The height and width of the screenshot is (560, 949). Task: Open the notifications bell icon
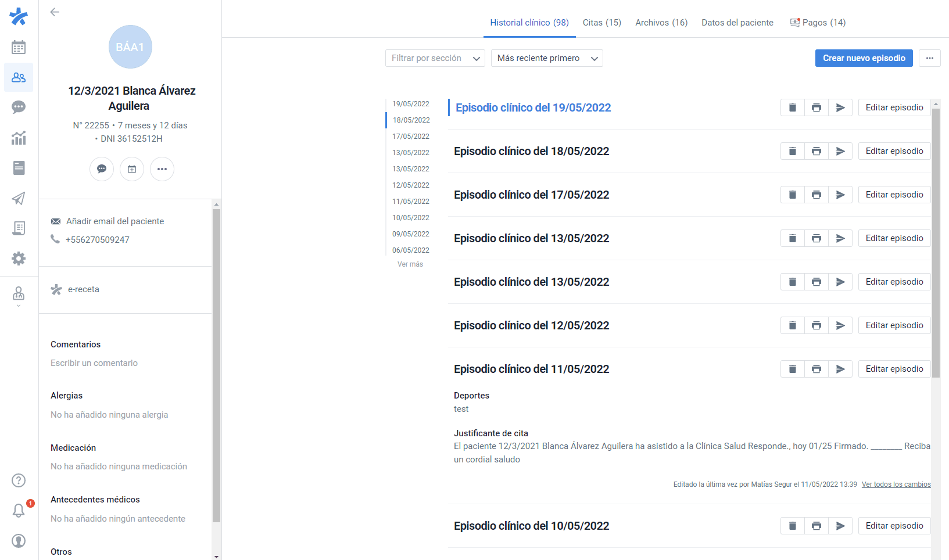(19, 511)
